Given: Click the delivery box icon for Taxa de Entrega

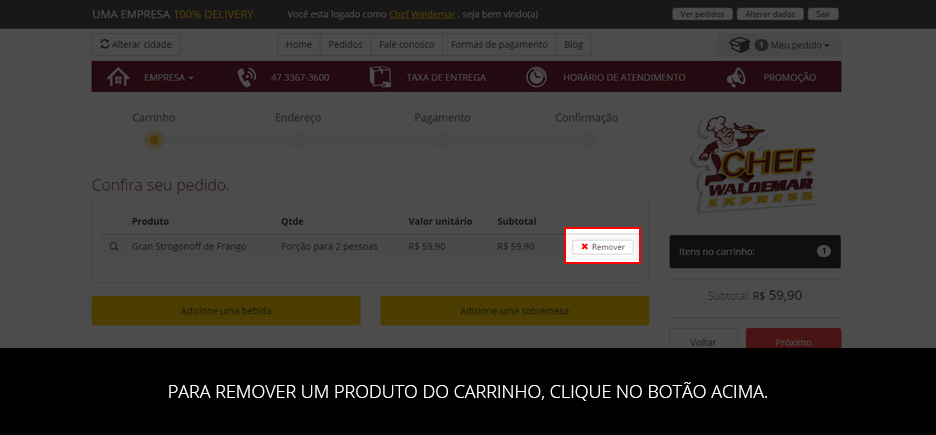Looking at the screenshot, I should pos(381,78).
